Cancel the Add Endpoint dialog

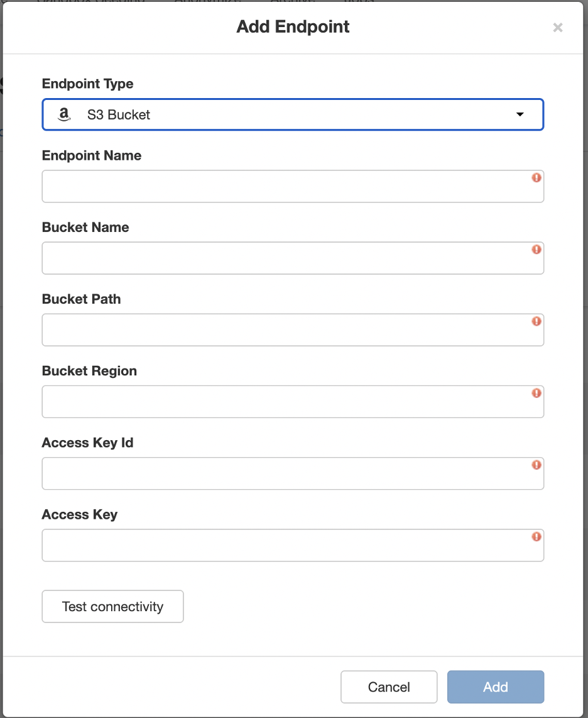point(389,687)
